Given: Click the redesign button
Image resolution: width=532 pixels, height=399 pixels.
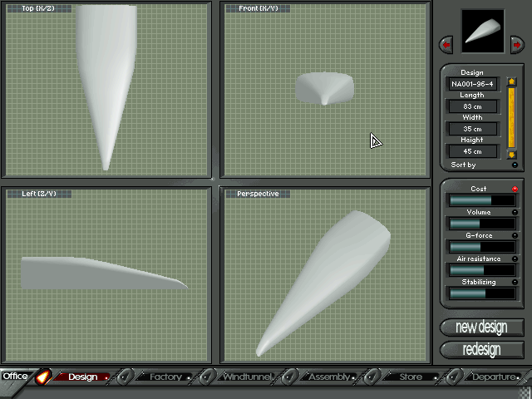Looking at the screenshot, I should point(482,349).
